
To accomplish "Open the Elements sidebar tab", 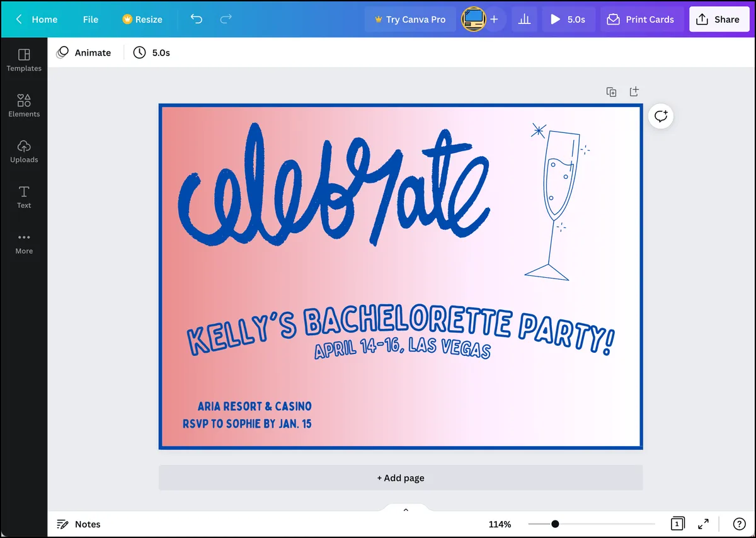I will coord(24,106).
